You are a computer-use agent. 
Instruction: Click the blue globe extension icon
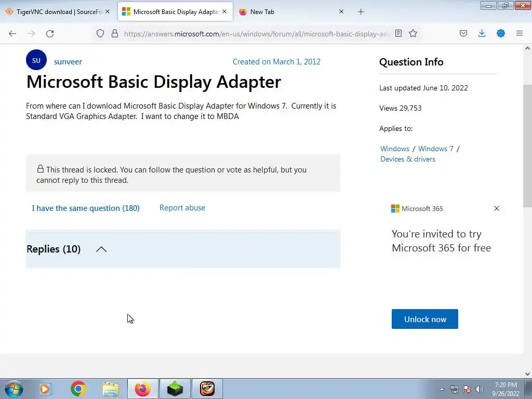coord(500,33)
